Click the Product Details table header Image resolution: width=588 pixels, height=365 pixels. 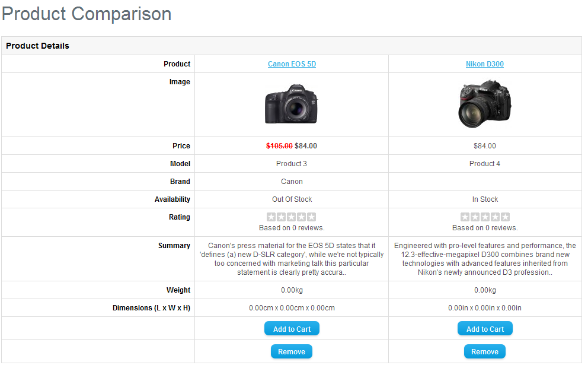[38, 46]
